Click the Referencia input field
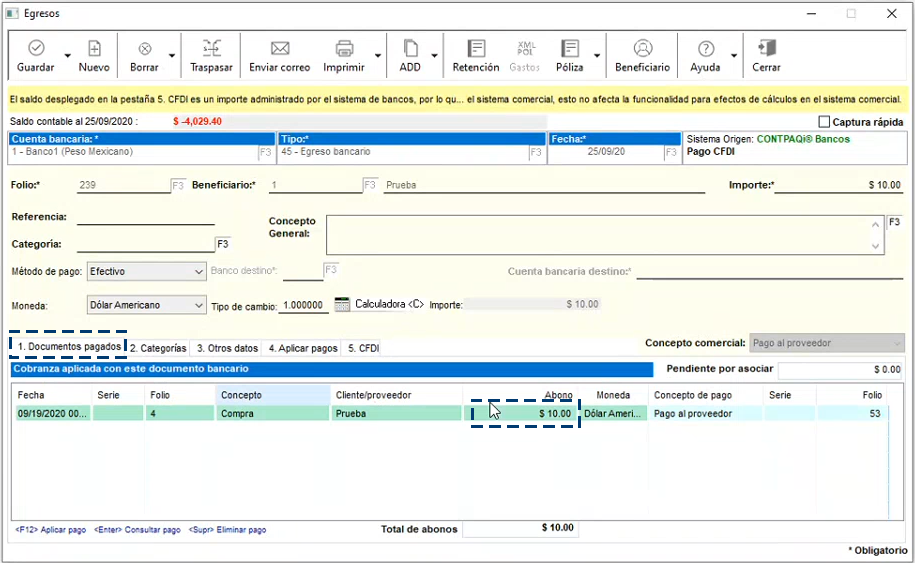 point(145,217)
